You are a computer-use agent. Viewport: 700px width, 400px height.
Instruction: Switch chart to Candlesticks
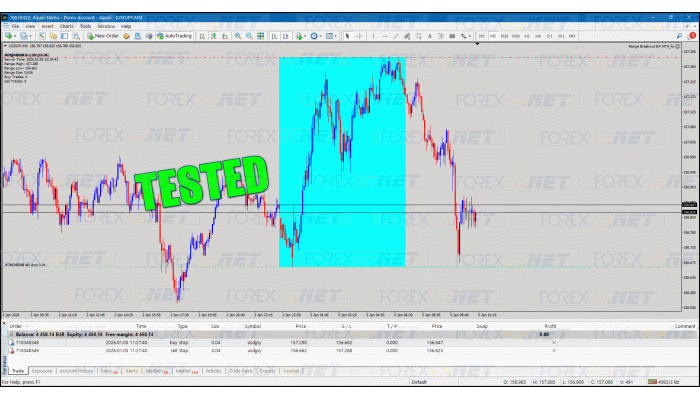(x=214, y=36)
